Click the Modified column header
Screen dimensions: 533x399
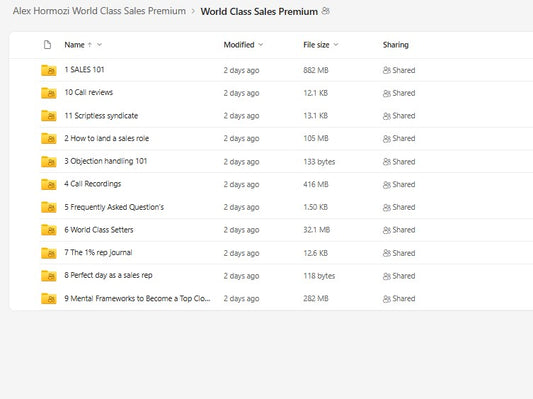(239, 45)
